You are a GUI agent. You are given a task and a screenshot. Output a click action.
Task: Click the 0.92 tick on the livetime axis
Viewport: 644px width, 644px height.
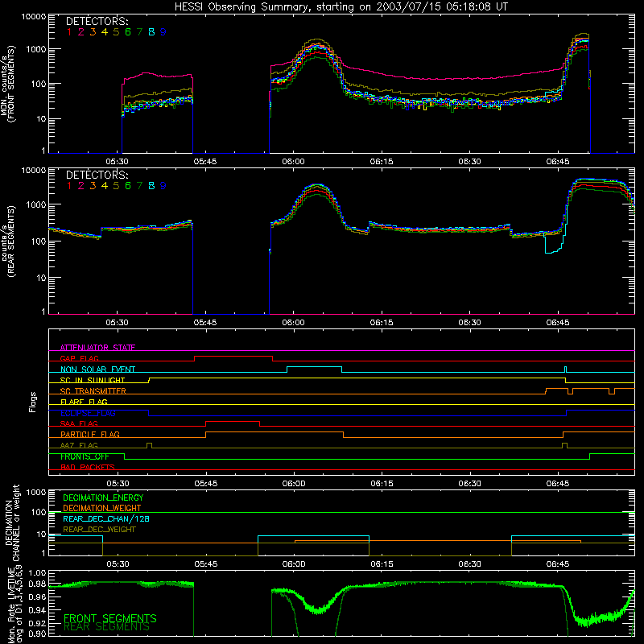[37, 623]
